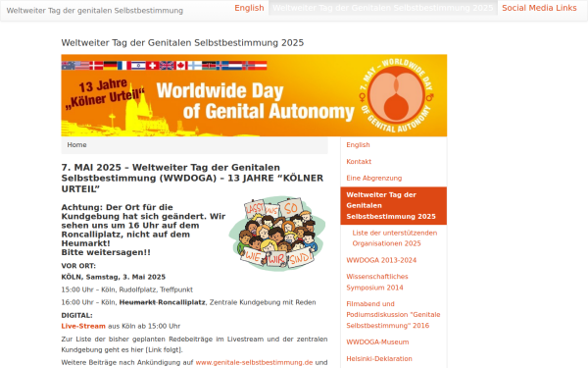
Task: Click article title 7. MAI 2025 heading
Action: tap(192, 178)
